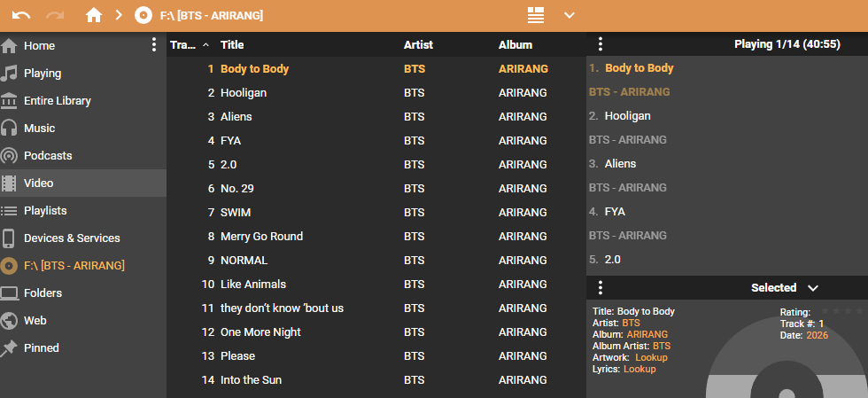Sort by Album column header
868x398 pixels.
pyautogui.click(x=515, y=45)
